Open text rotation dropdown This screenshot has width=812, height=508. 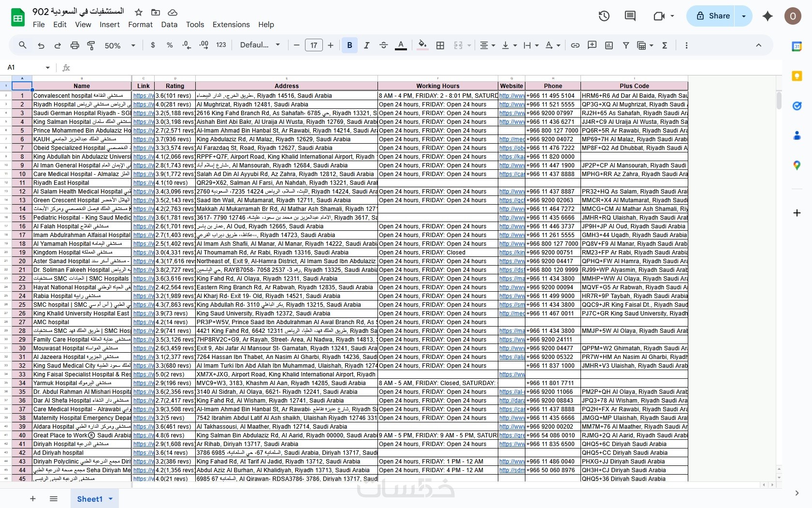click(552, 45)
